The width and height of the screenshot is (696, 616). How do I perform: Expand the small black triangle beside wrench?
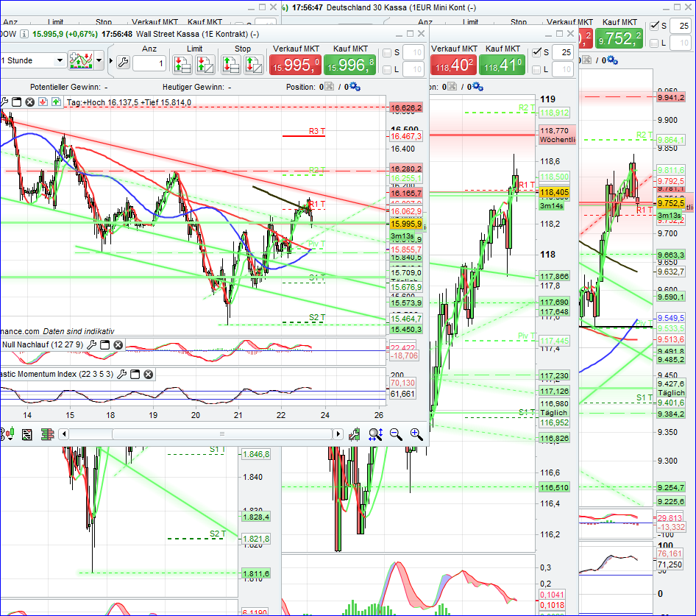click(111, 61)
